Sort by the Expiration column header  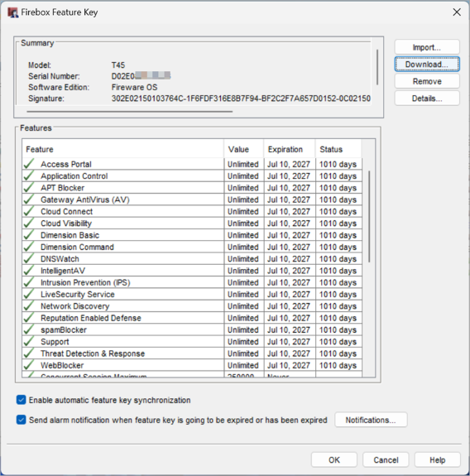click(x=290, y=149)
